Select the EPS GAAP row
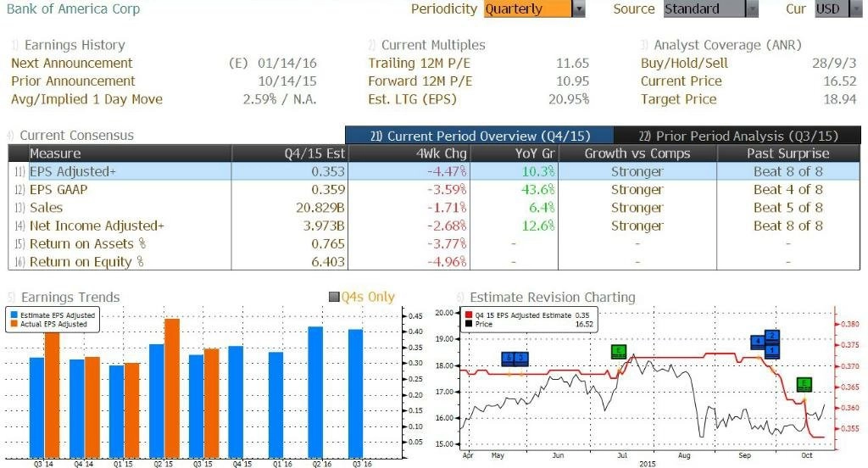Viewport: 868px width, 468px height. coord(434,189)
